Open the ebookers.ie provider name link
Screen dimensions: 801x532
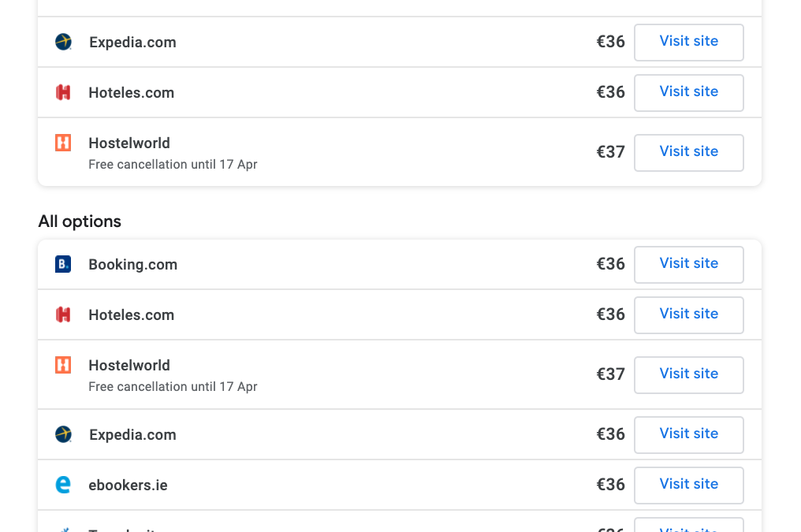click(x=129, y=485)
